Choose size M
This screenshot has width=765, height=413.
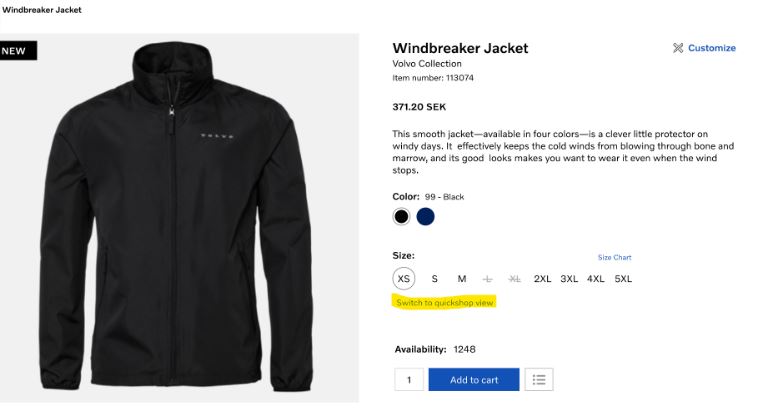point(462,279)
